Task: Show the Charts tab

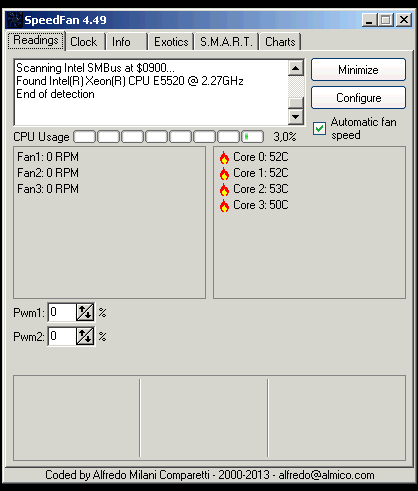Action: [280, 42]
